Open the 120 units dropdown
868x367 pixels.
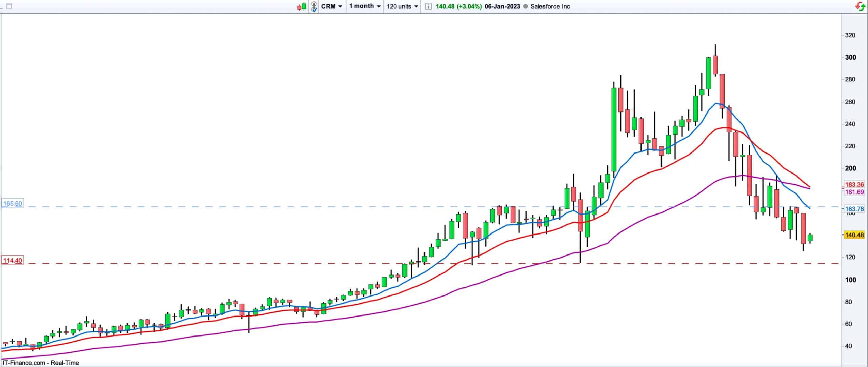pos(402,6)
